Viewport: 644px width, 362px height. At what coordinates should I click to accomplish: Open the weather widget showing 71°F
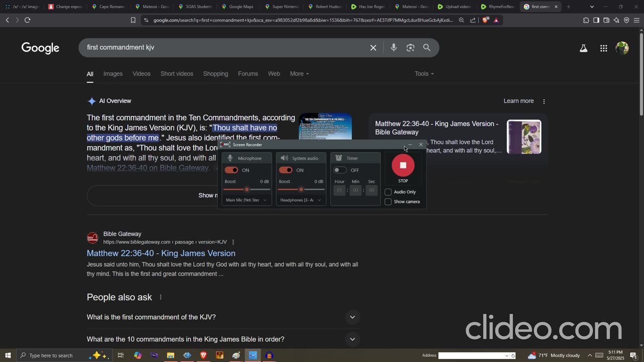pyautogui.click(x=553, y=355)
